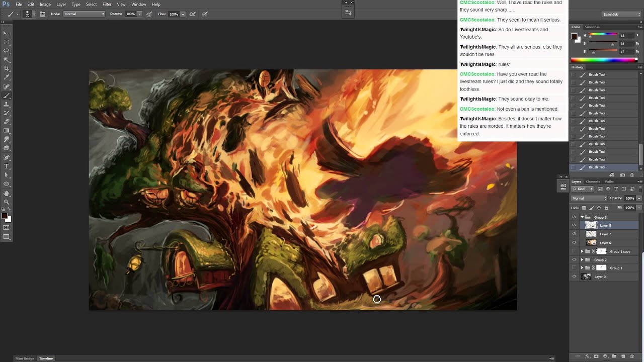Switch to the Channels tab
This screenshot has width=644, height=362.
click(x=593, y=182)
